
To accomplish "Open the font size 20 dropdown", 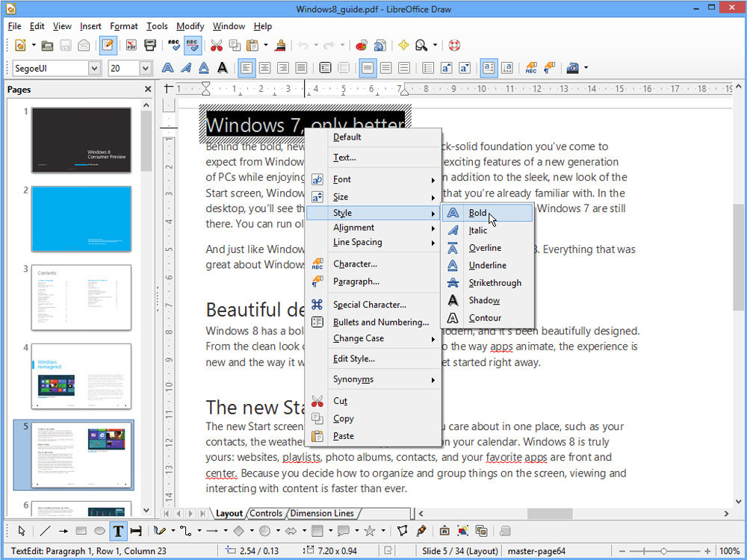I will point(146,69).
